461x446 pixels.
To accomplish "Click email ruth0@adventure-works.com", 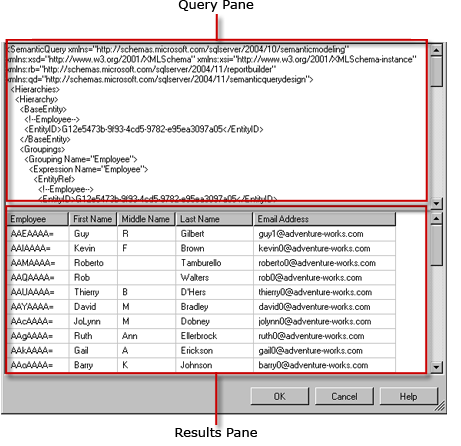I will 311,336.
